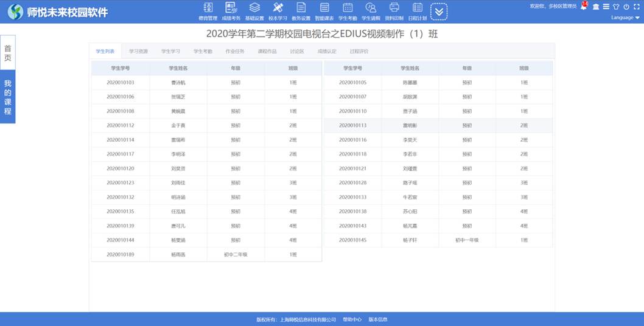Open the hamburger menu in top-right
This screenshot has height=326, width=644.
click(606, 7)
